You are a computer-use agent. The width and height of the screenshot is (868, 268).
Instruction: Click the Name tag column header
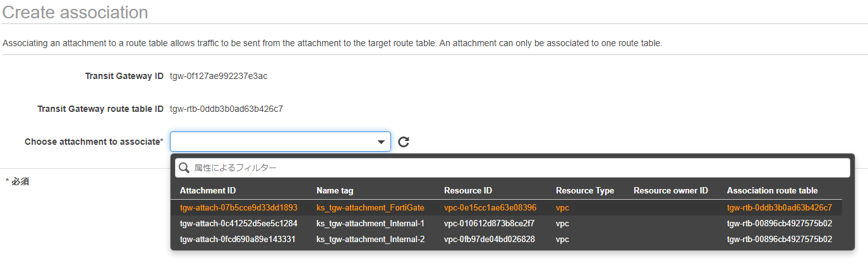(335, 190)
